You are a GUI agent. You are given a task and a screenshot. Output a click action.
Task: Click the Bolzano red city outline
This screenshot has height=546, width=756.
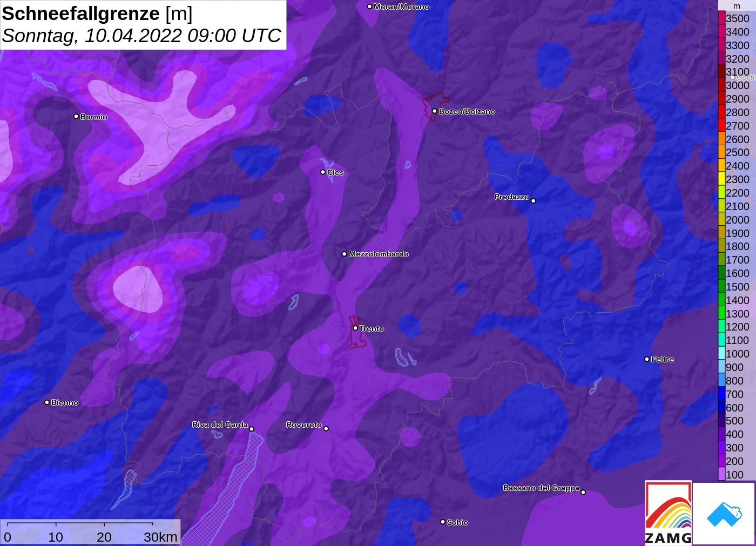point(435,106)
